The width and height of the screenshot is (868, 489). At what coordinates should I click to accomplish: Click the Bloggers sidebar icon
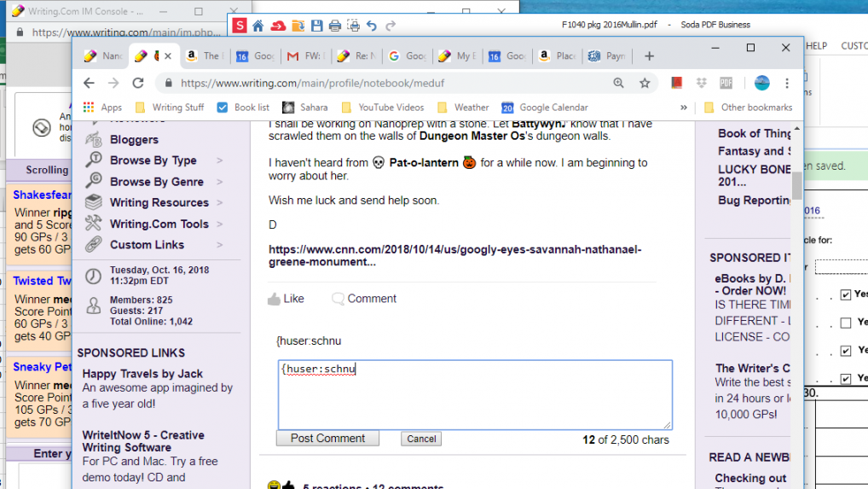coord(94,139)
